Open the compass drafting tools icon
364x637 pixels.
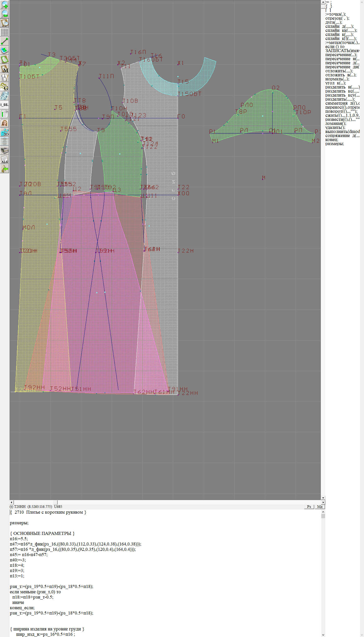5,78
